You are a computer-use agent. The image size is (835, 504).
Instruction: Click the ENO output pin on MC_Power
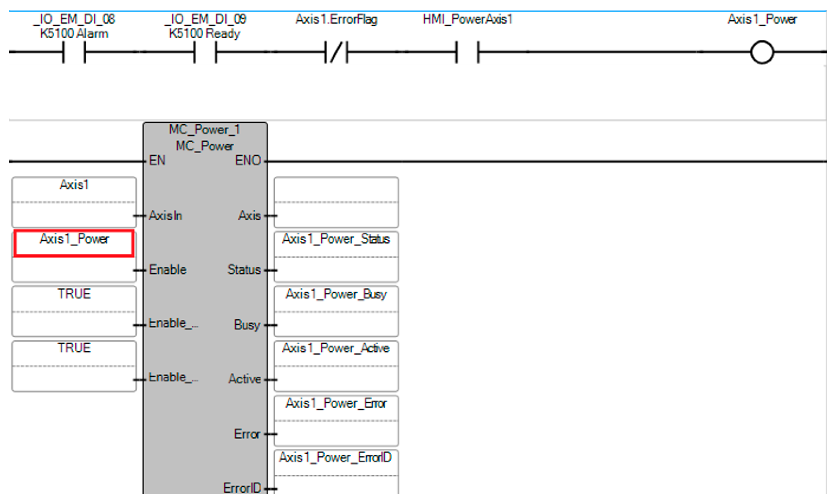pyautogui.click(x=248, y=160)
